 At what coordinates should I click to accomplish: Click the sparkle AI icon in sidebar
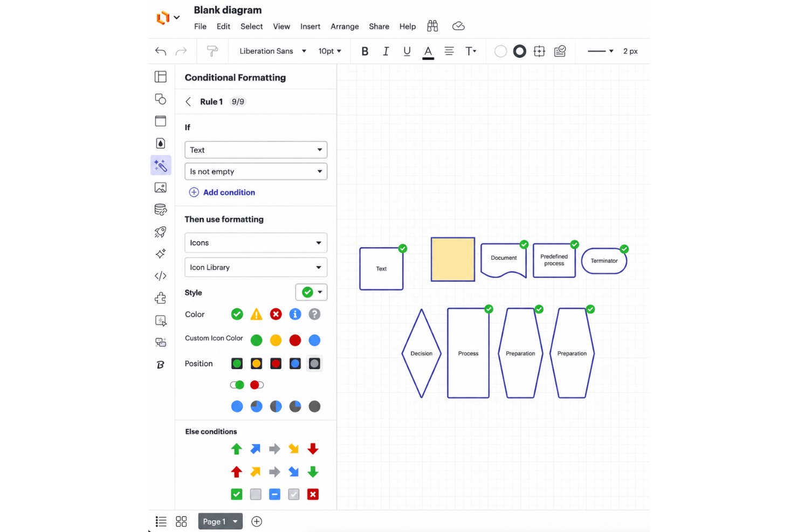161,254
